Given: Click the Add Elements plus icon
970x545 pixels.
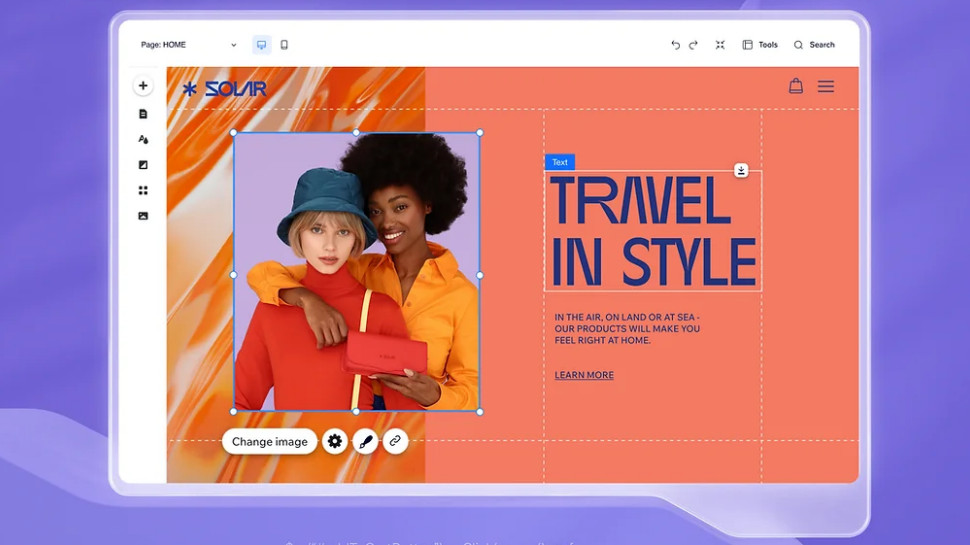Looking at the screenshot, I should (143, 86).
